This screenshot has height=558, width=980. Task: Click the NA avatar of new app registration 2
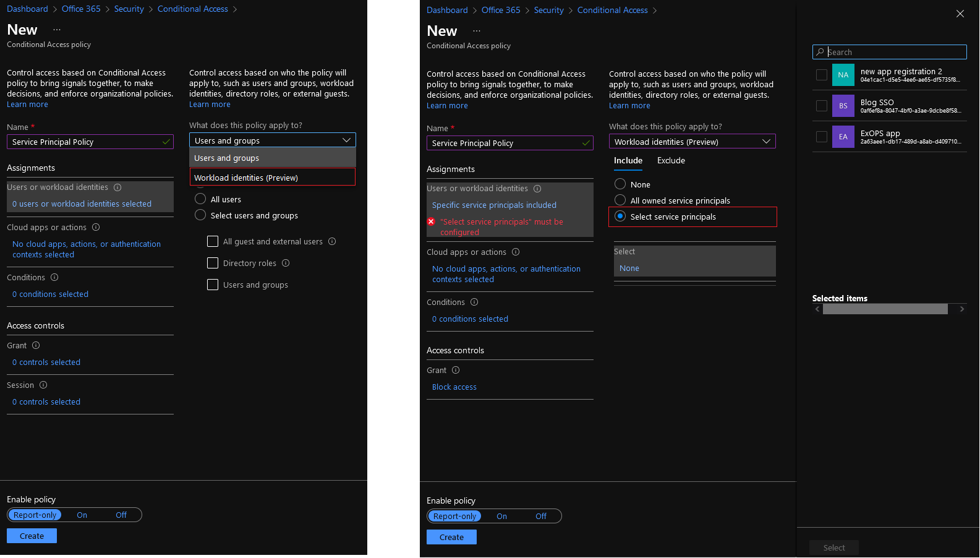pos(843,75)
